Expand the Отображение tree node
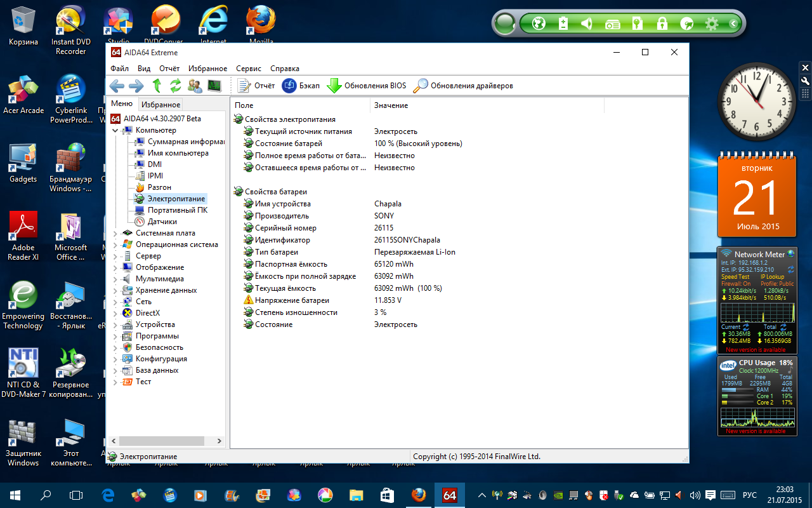 115,267
